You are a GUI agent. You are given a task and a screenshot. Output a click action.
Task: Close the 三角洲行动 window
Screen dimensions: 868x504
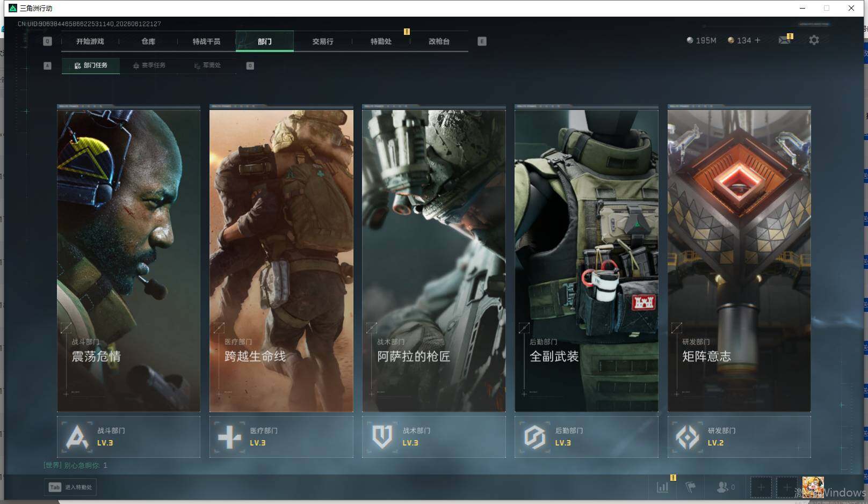click(x=851, y=8)
